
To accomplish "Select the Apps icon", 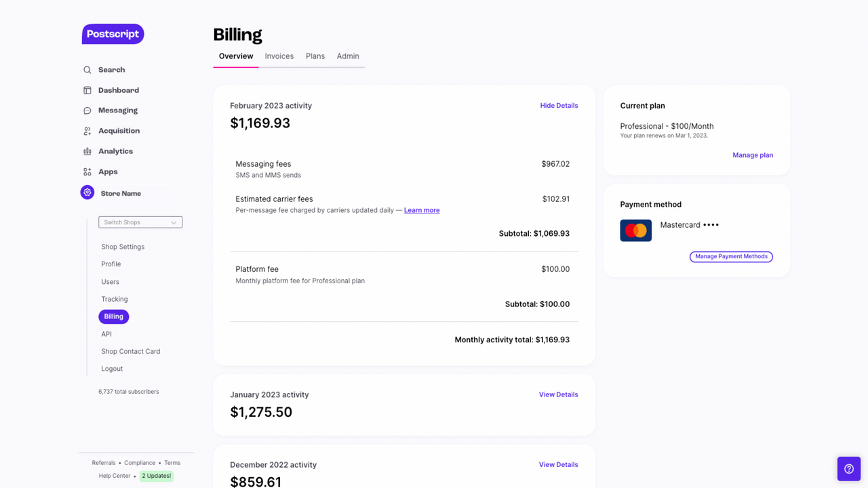I will tap(87, 171).
